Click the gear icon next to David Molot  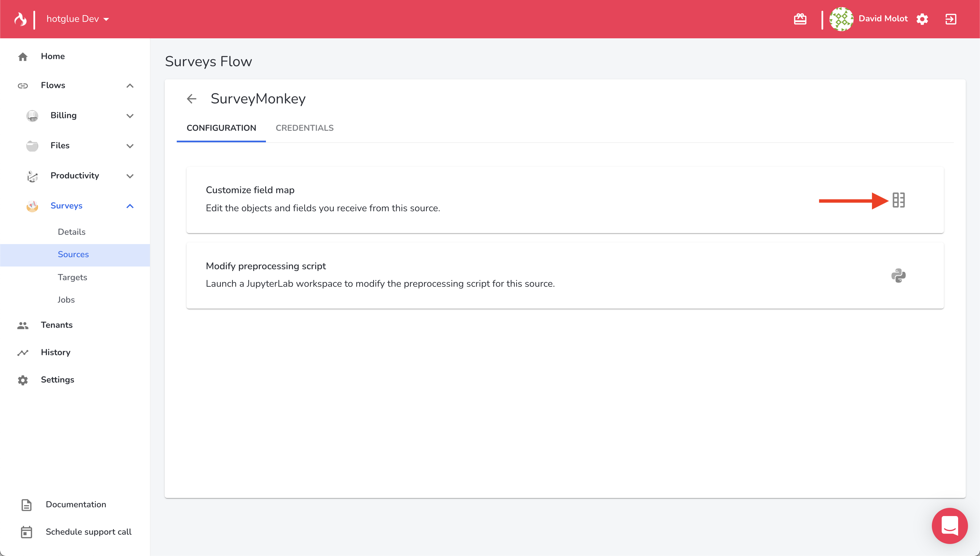[x=922, y=19]
